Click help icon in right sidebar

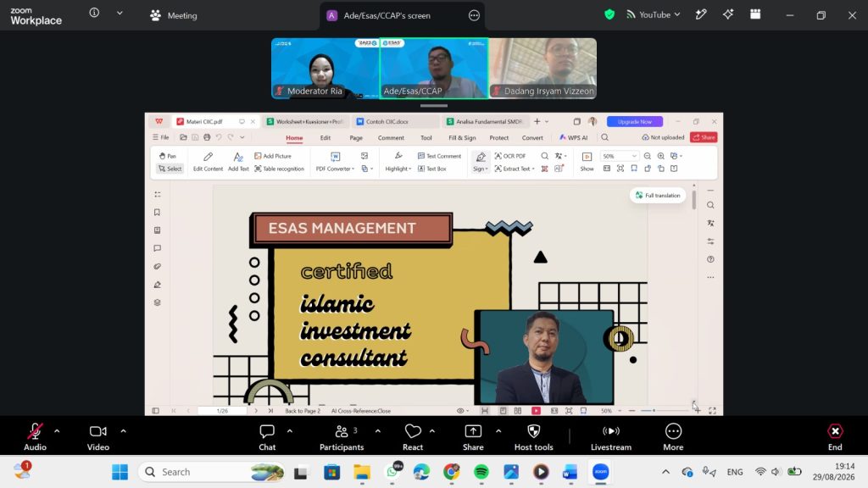(x=710, y=259)
